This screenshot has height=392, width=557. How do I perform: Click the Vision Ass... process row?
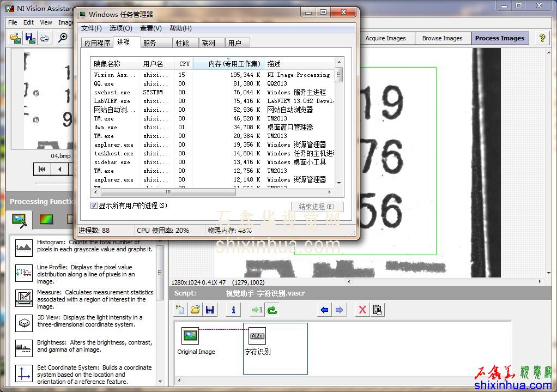pos(213,75)
